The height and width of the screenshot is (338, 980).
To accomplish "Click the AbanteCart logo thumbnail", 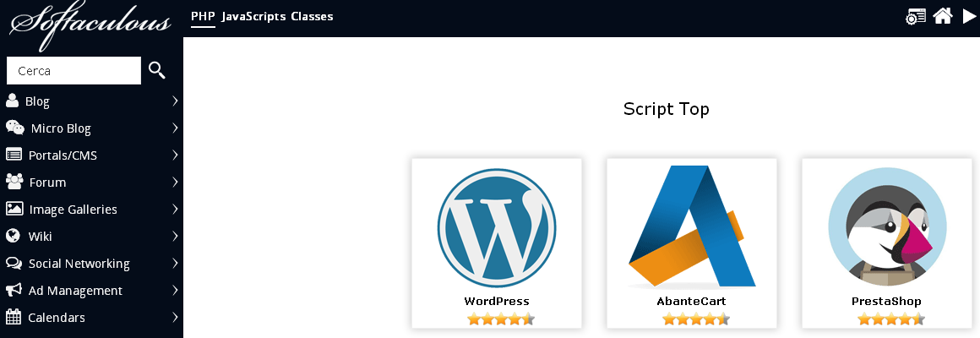I will [692, 226].
